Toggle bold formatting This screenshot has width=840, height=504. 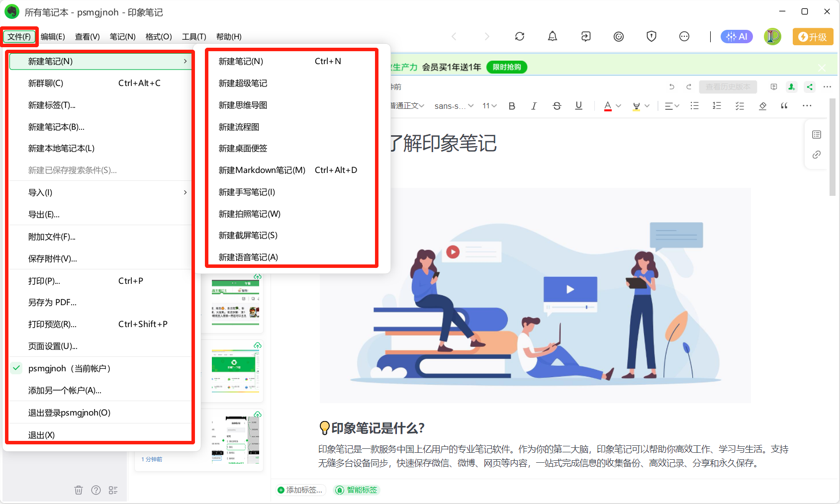coord(512,106)
